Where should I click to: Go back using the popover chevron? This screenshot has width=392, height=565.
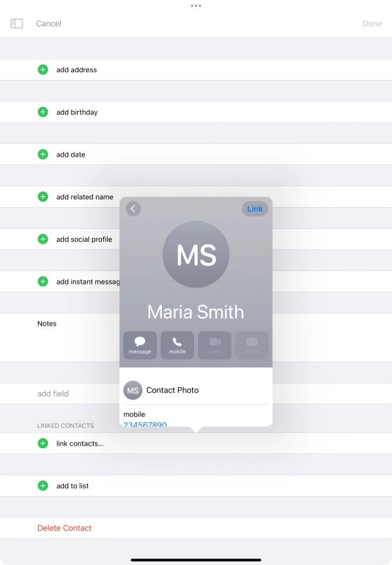click(133, 208)
